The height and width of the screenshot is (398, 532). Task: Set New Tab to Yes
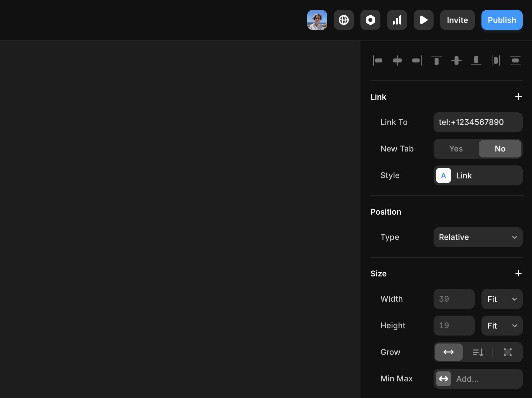tap(456, 149)
